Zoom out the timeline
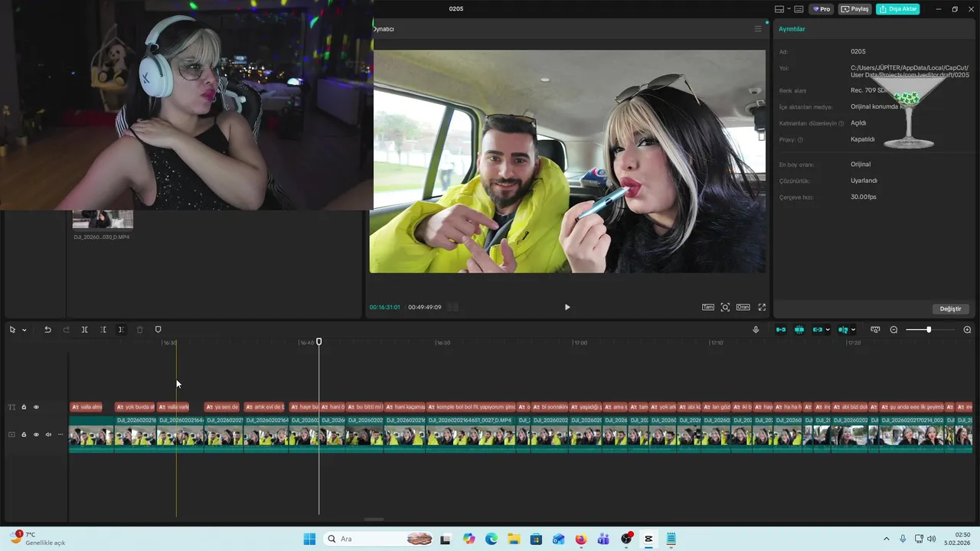Image resolution: width=980 pixels, height=551 pixels. point(893,330)
